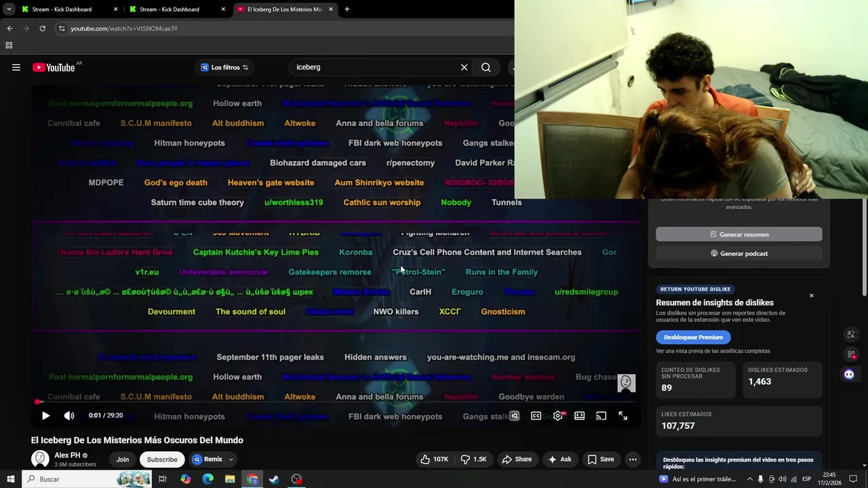This screenshot has width=868, height=488.
Task: Open Microsoft Edge from taskbar
Action: [208, 479]
